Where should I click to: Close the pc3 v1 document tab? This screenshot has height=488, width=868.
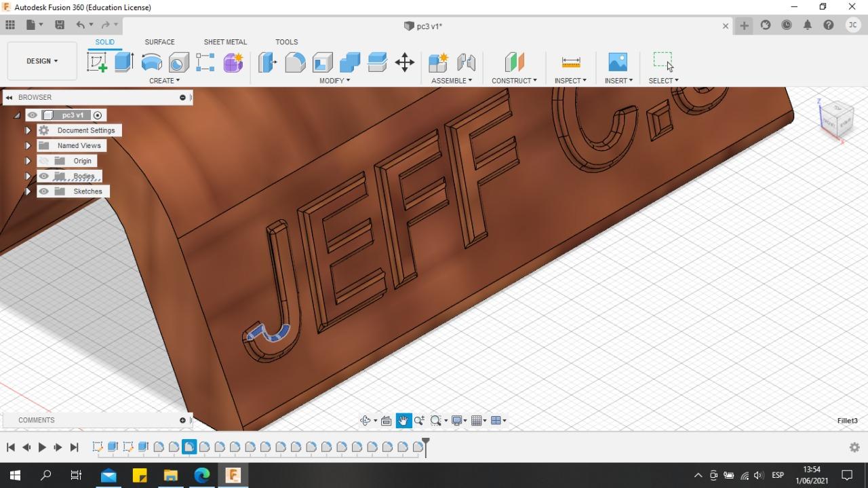click(726, 26)
